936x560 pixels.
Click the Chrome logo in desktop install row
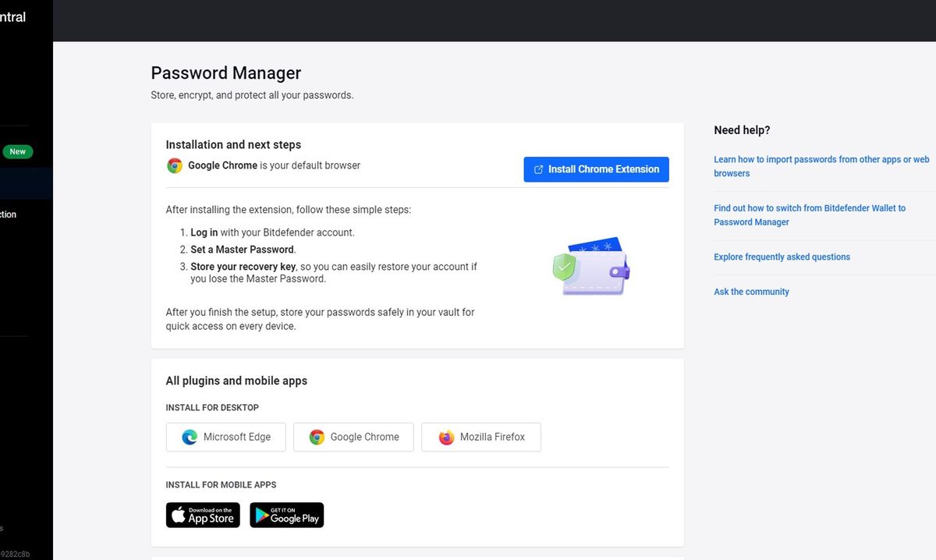(x=317, y=438)
